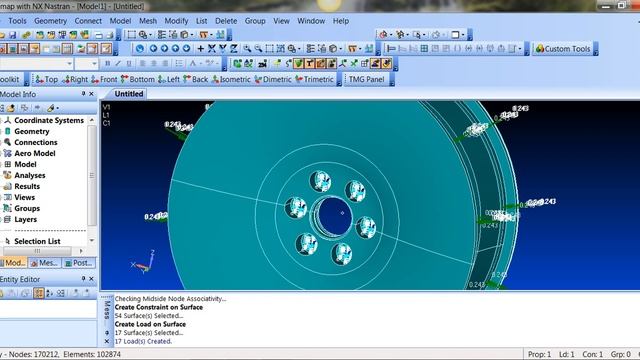Switch to the PostProcessing pane tab
The width and height of the screenshot is (640, 360).
pos(79,263)
